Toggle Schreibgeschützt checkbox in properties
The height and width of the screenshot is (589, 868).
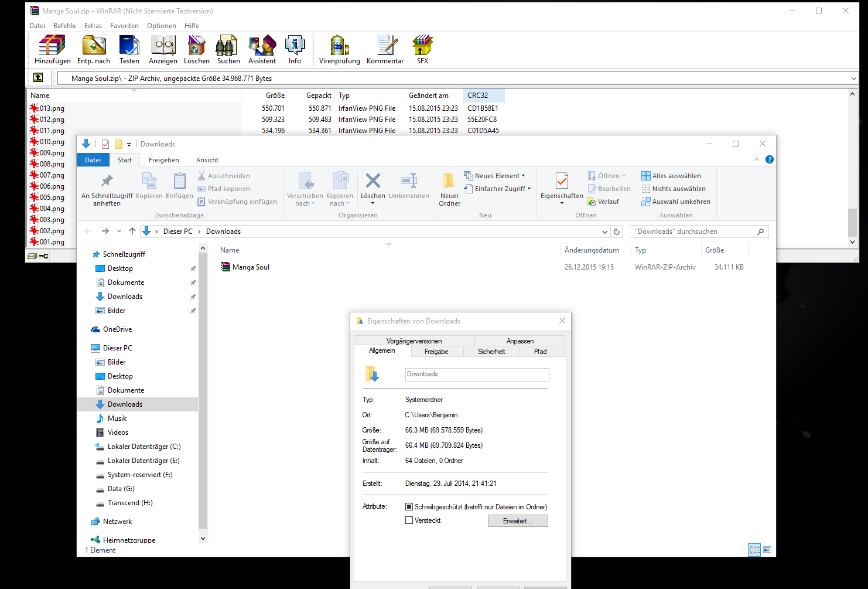(x=409, y=507)
